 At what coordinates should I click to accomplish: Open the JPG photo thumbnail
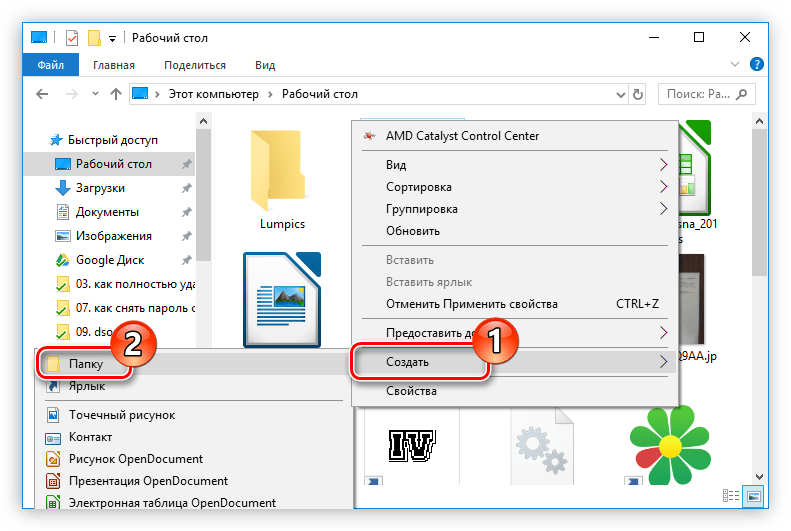click(x=691, y=299)
